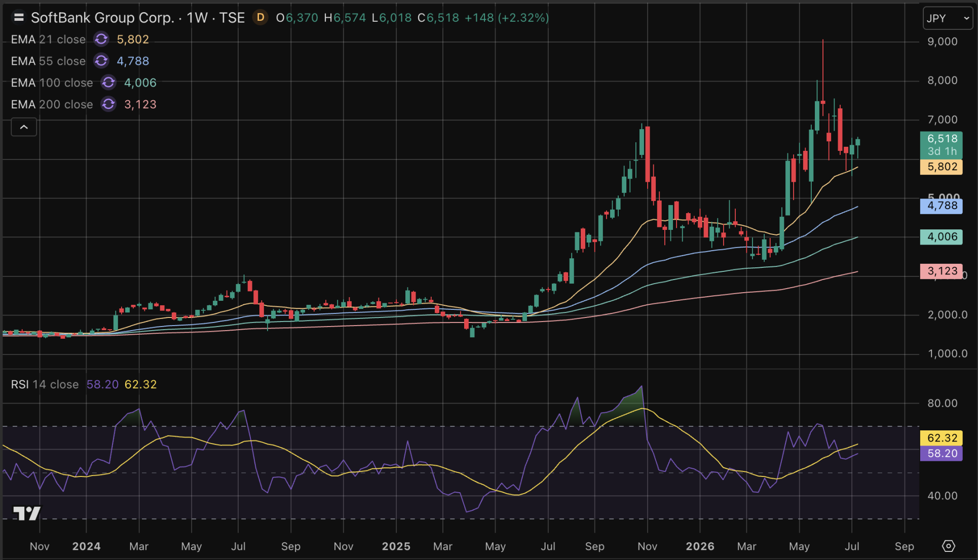Click the close value C6,518 in header

click(x=438, y=18)
